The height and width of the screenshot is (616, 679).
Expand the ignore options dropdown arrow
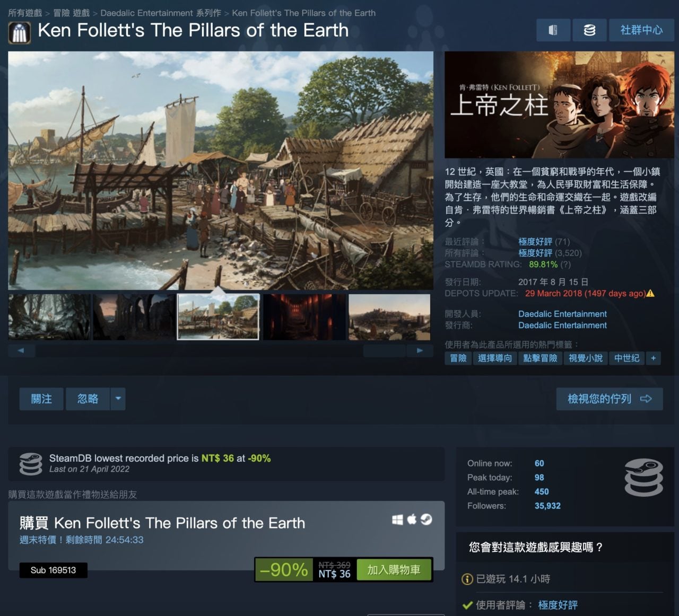pos(118,399)
